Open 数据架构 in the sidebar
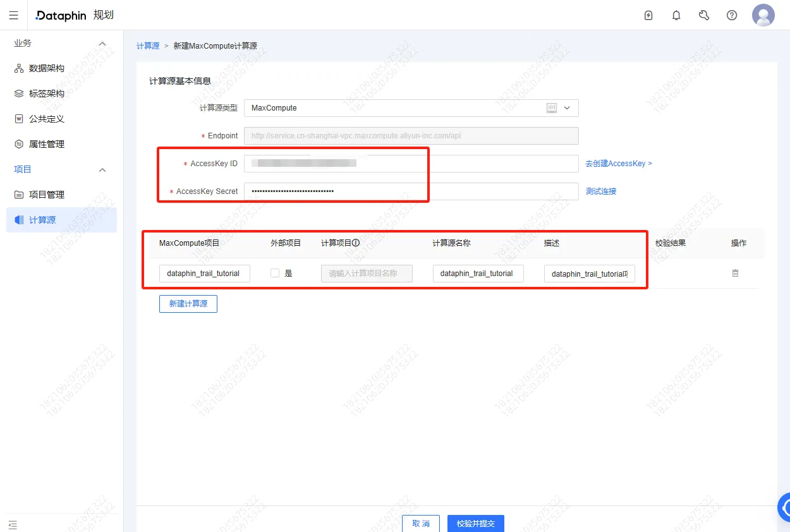 [61, 68]
